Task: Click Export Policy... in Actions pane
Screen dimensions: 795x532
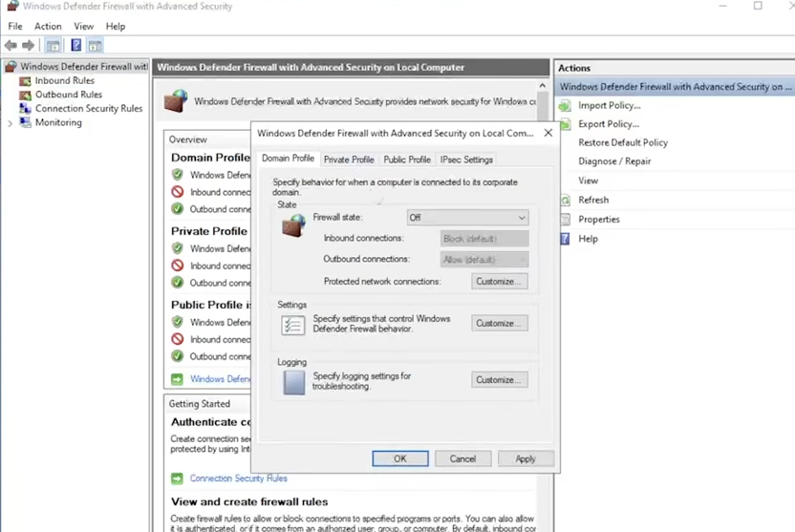Action: (x=609, y=124)
